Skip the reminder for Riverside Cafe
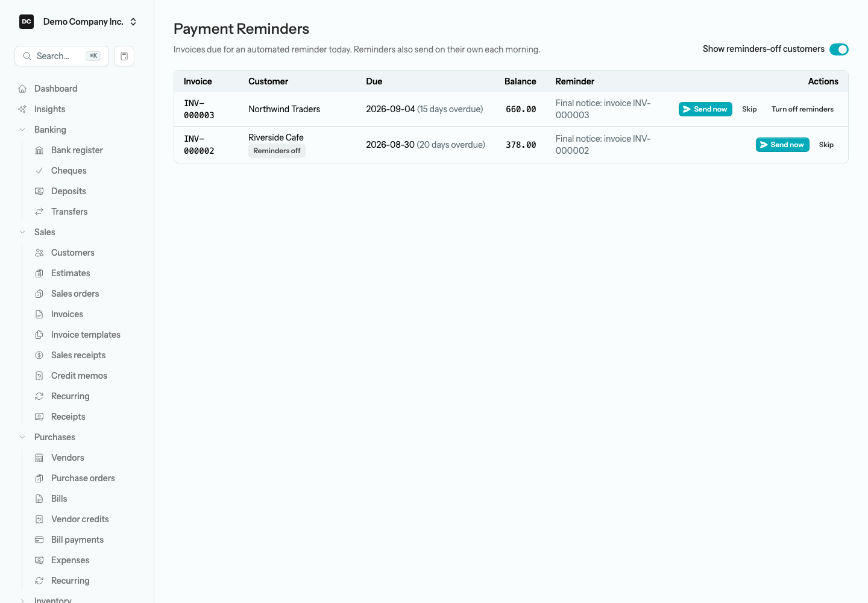Screen dimensions: 868x603 click(x=826, y=145)
